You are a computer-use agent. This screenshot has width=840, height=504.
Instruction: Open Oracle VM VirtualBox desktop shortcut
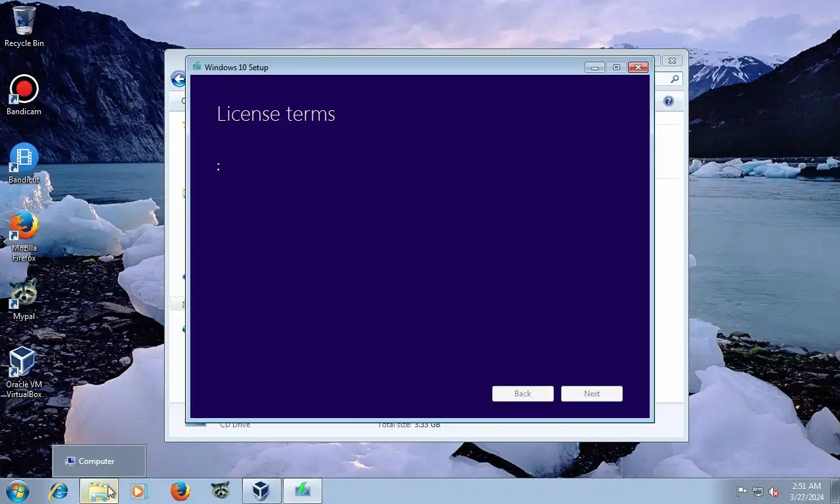coord(24,373)
